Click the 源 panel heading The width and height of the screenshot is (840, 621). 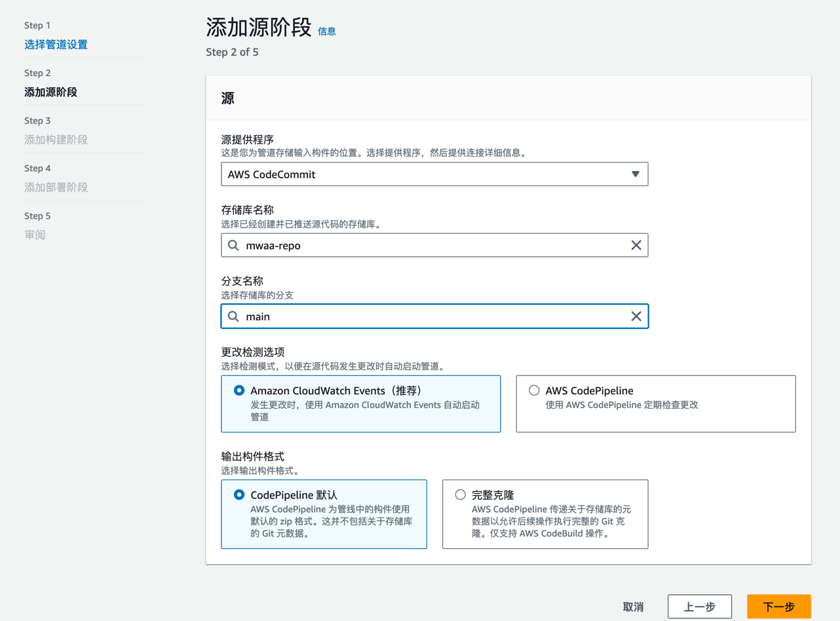228,98
